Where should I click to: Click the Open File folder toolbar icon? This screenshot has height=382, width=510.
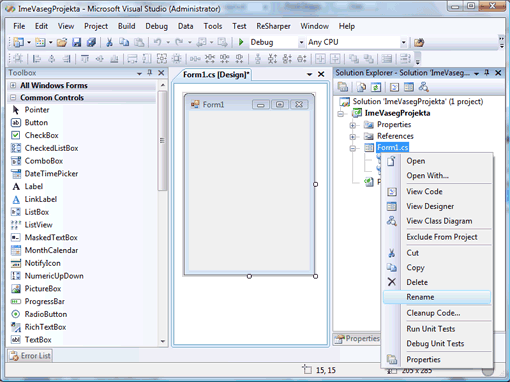pos(62,42)
